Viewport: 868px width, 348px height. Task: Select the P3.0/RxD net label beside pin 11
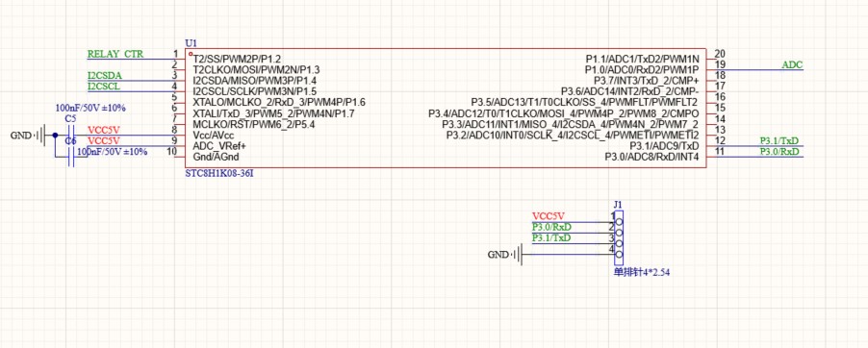[x=779, y=152]
